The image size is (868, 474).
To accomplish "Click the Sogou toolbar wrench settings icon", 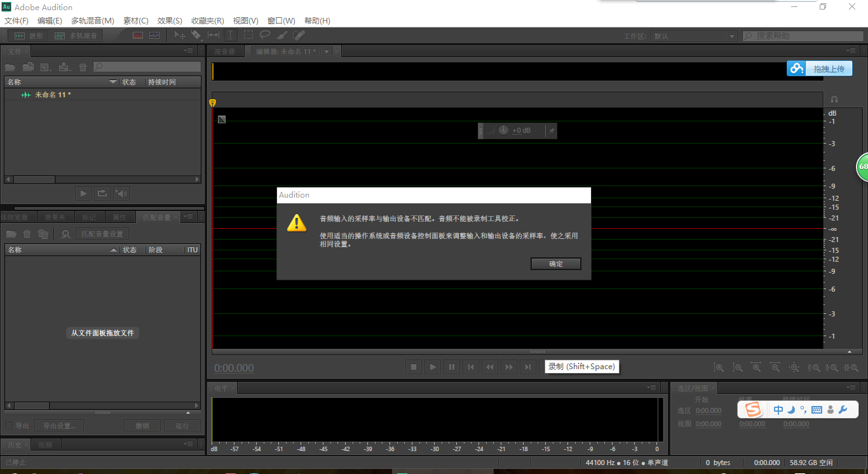I will pos(844,410).
